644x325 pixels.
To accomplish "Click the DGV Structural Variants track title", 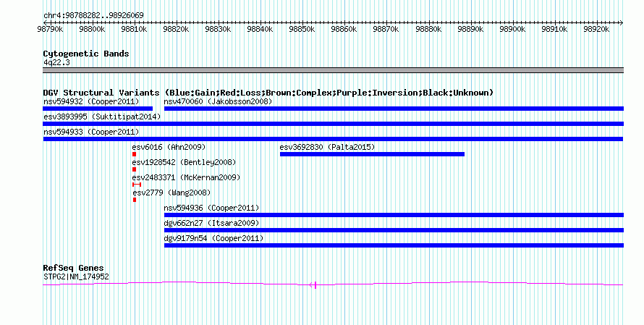I will [268, 93].
